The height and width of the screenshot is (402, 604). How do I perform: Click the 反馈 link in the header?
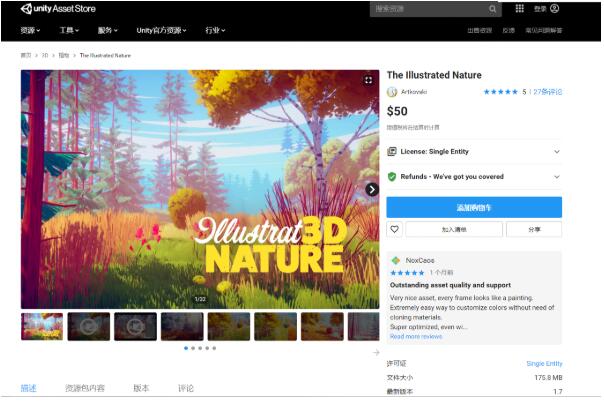click(x=508, y=30)
